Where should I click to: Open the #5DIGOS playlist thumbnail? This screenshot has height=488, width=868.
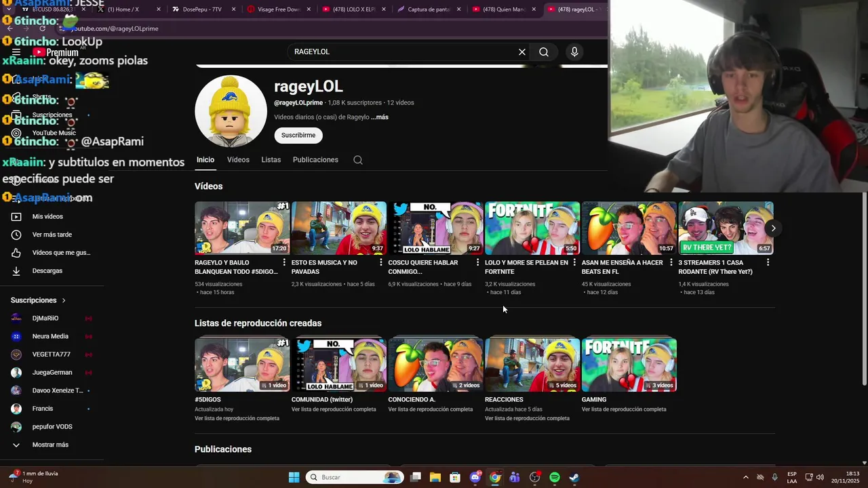tap(242, 365)
